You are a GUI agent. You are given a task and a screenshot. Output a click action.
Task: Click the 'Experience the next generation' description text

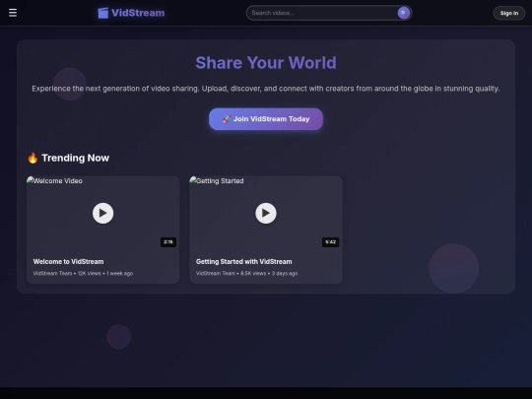click(x=266, y=89)
